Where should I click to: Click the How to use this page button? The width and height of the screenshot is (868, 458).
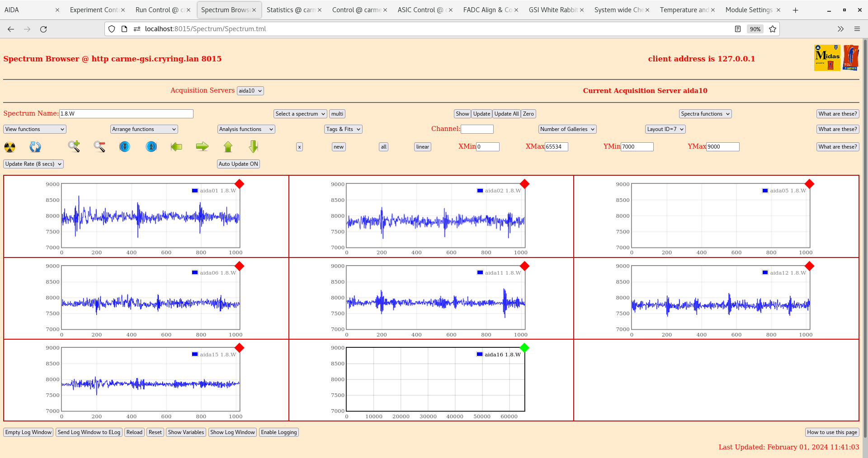pyautogui.click(x=832, y=432)
